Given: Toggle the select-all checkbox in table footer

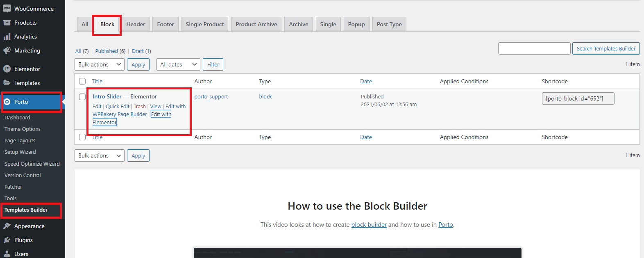Looking at the screenshot, I should click(82, 137).
